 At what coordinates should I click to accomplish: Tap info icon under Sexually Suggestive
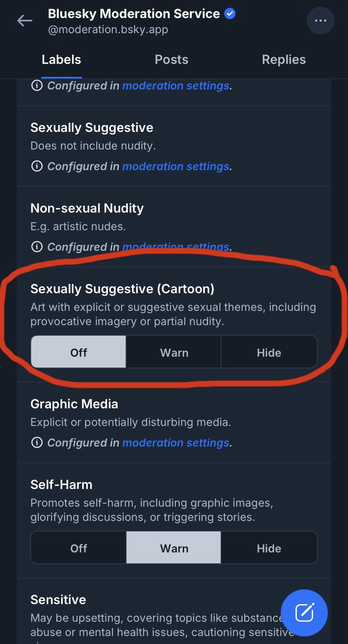(37, 166)
